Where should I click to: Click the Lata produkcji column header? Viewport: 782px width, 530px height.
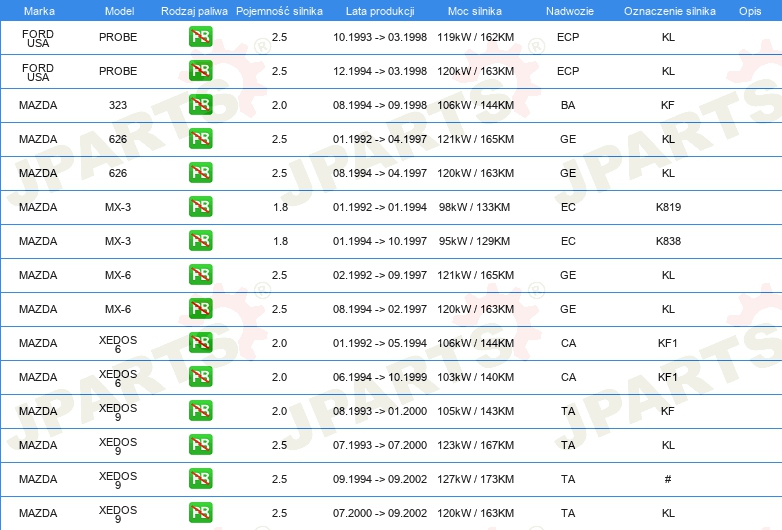380,11
